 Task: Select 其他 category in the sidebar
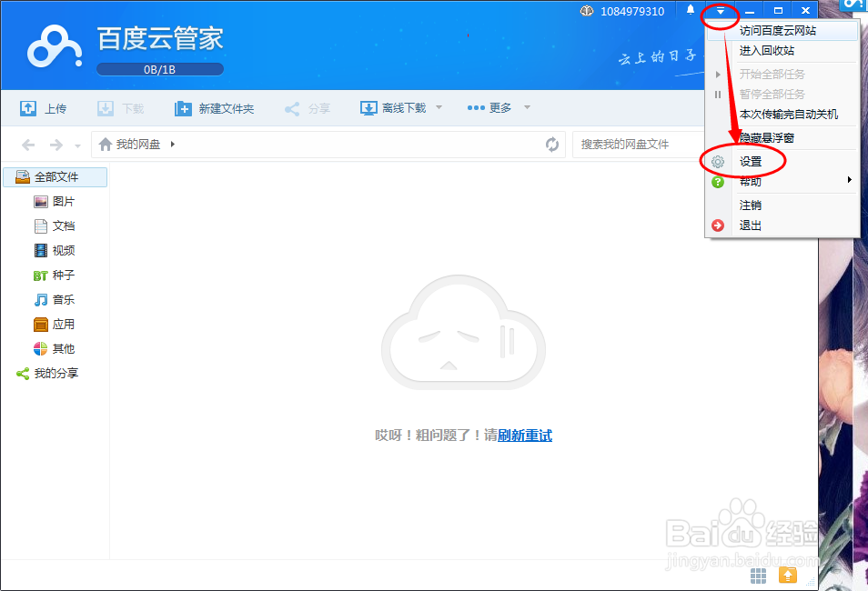tap(55, 348)
